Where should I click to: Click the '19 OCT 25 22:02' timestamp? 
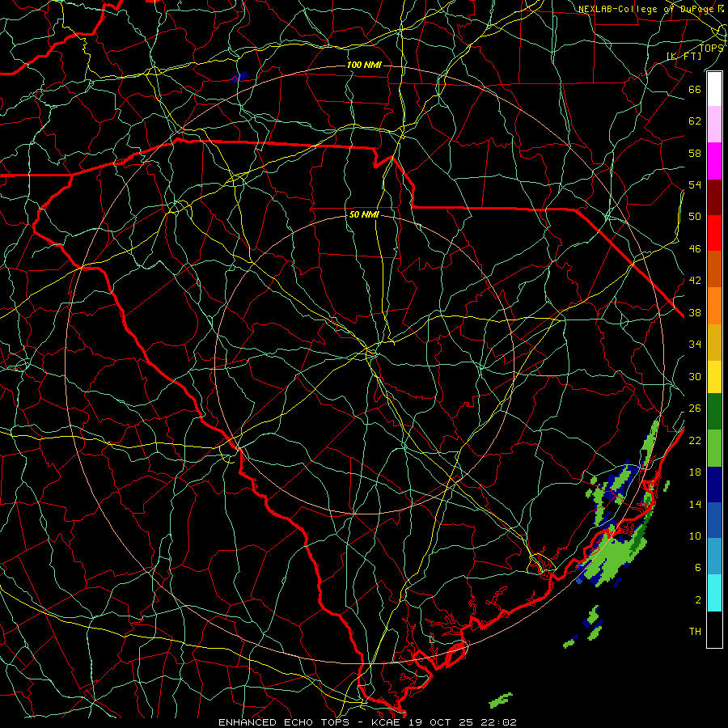[x=462, y=722]
